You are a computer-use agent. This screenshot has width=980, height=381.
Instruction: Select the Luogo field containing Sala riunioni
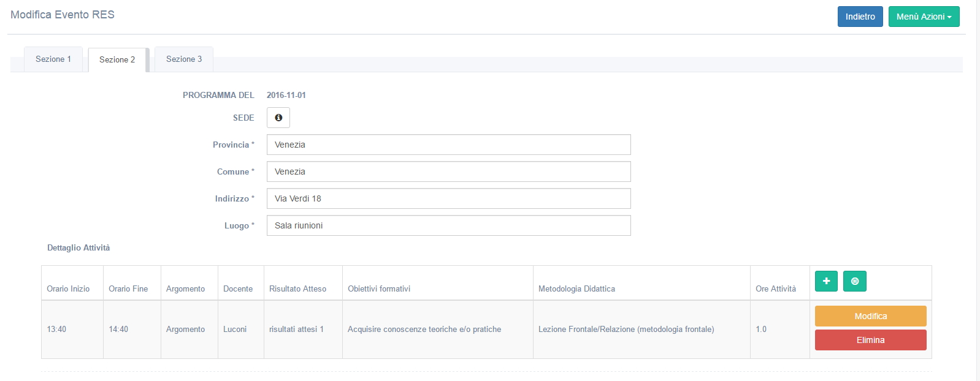[448, 225]
